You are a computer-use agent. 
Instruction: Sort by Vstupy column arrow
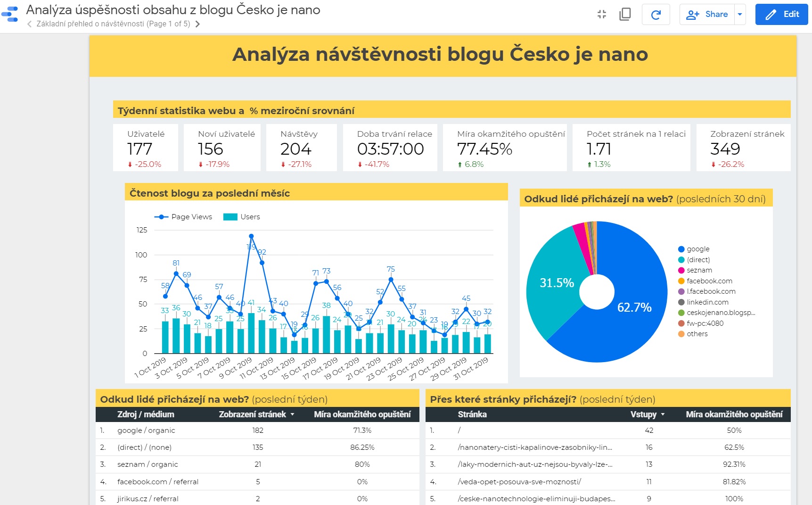[663, 414]
